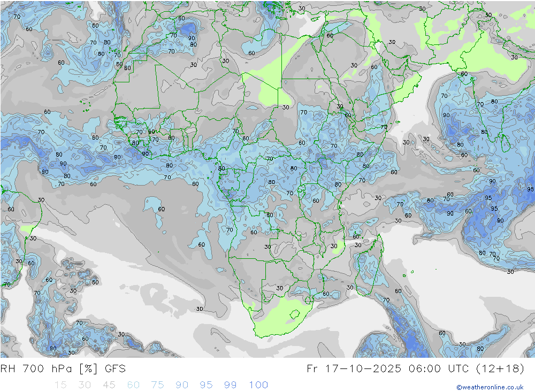Click the 100 value in the legend scale
Image resolution: width=535 pixels, height=392 pixels.
(258, 385)
